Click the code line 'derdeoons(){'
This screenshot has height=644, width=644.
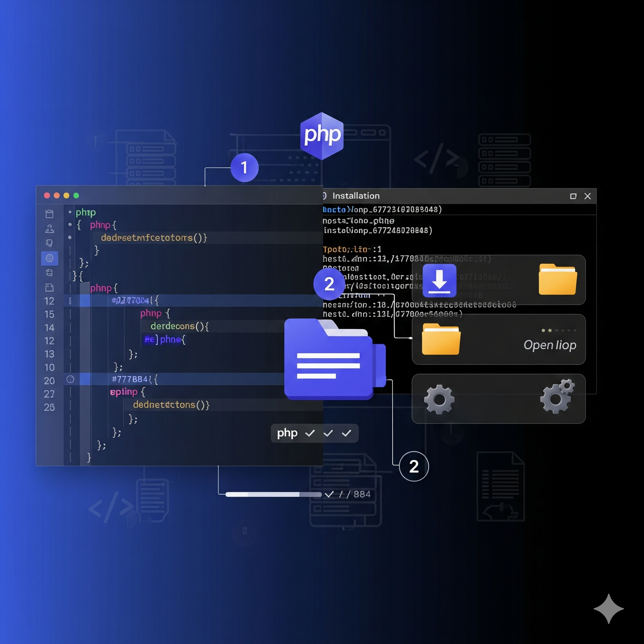click(180, 326)
